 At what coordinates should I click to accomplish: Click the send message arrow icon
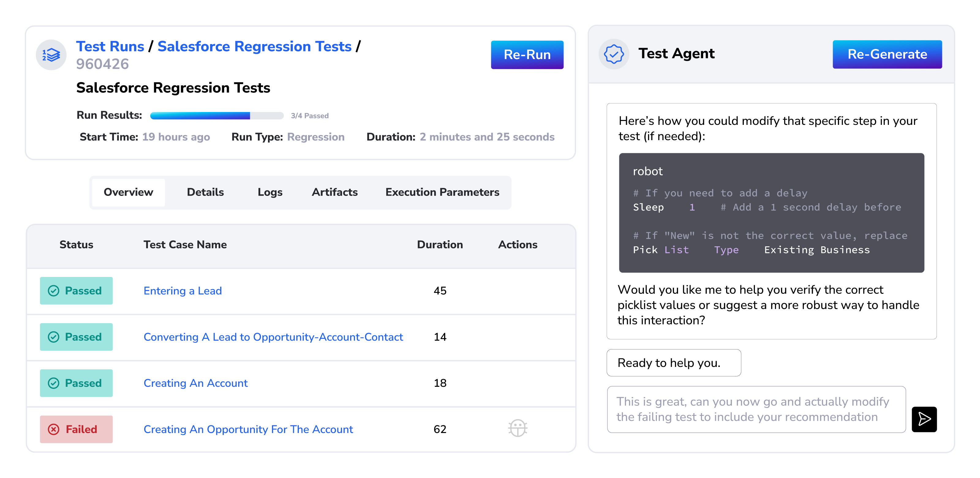[924, 419]
